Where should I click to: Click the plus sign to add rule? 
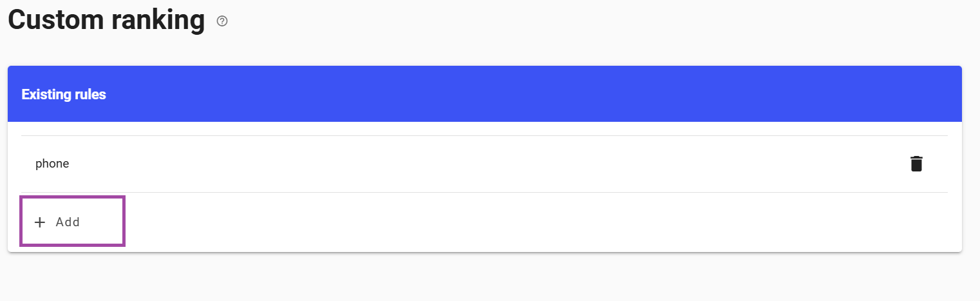pyautogui.click(x=40, y=222)
